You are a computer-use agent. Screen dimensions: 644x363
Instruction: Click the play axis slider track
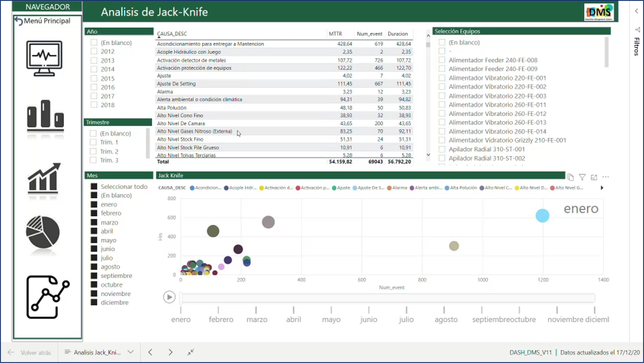tap(388, 298)
